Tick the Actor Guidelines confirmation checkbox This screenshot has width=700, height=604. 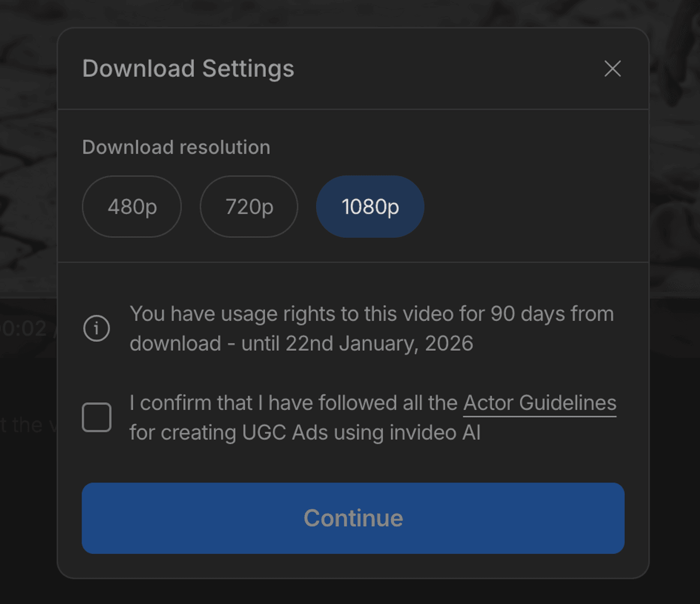click(x=96, y=417)
